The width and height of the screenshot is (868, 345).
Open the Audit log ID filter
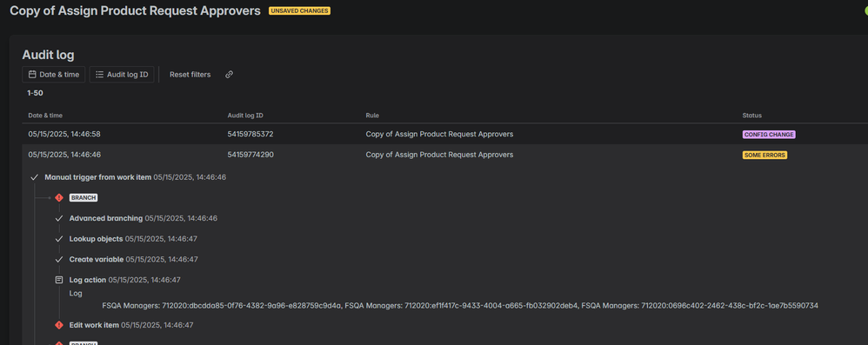122,75
